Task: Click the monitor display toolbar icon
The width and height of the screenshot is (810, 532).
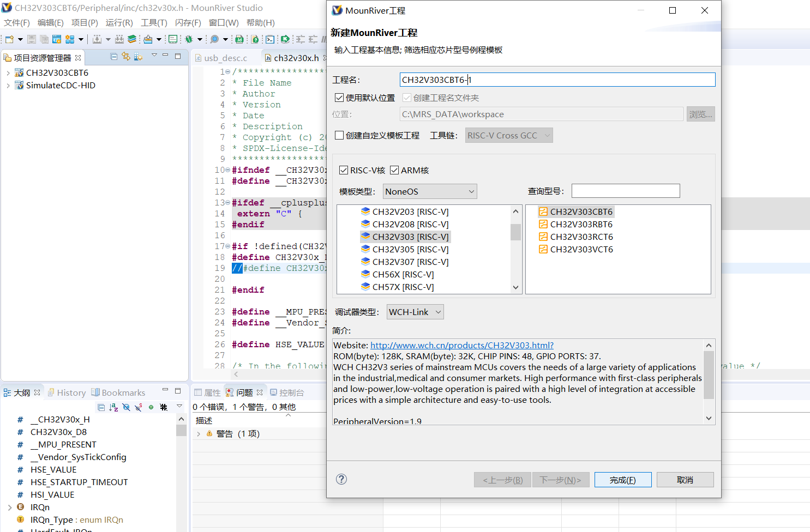Action: [173, 39]
